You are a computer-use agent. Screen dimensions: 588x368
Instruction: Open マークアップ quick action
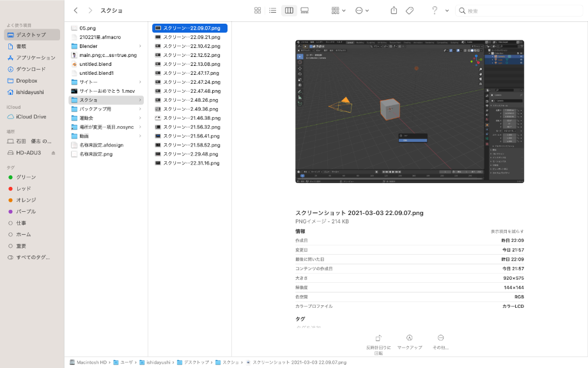click(x=410, y=342)
